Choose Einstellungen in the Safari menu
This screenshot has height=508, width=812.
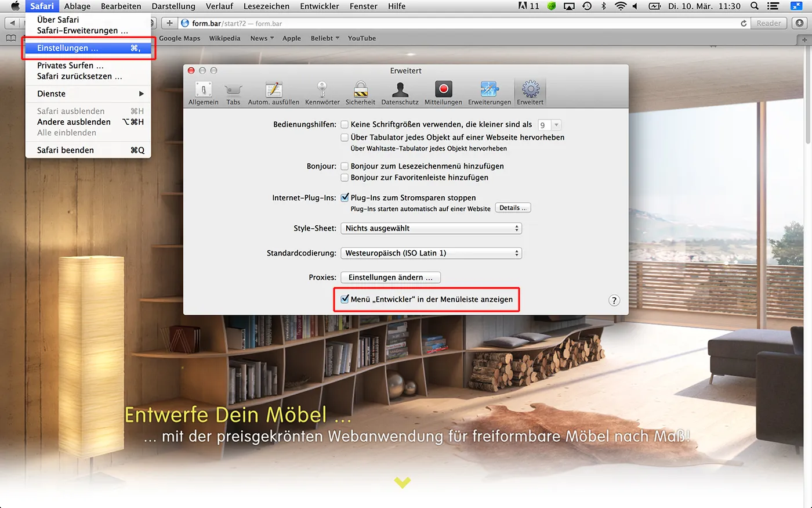[88, 48]
